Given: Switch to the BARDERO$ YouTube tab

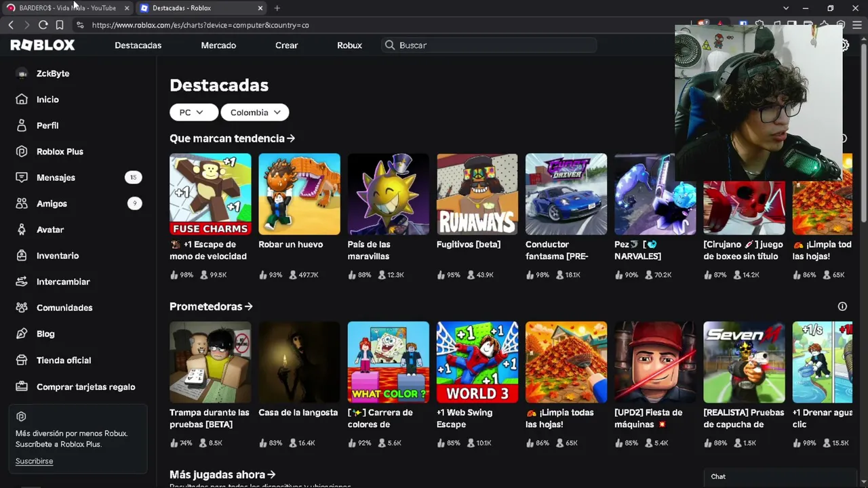Looking at the screenshot, I should (67, 8).
